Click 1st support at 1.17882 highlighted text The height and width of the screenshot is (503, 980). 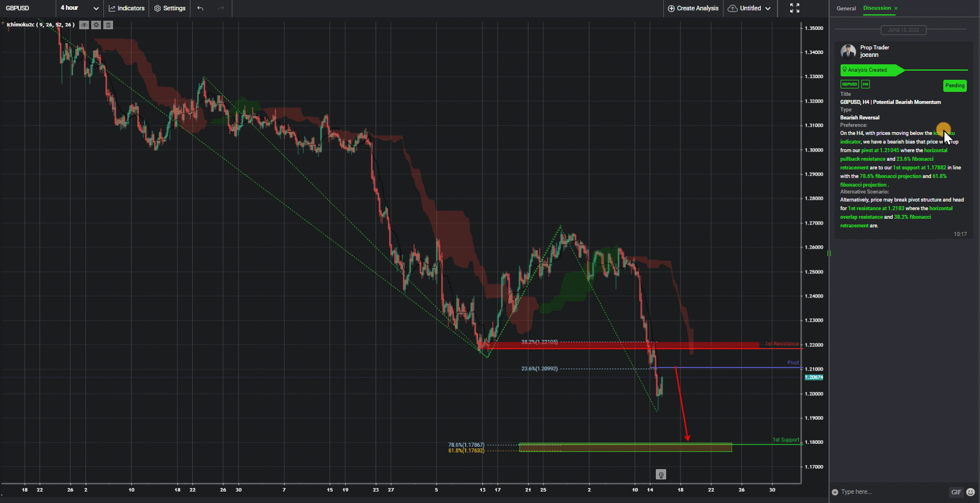coord(920,168)
